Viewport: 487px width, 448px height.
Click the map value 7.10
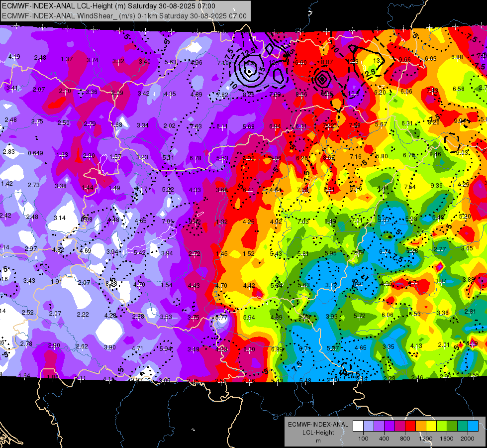pyautogui.click(x=223, y=63)
